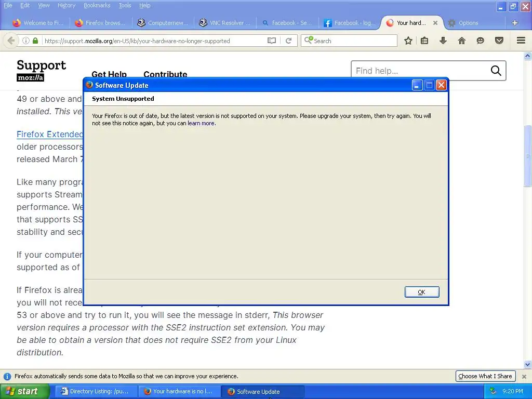Open the 'Firefox Extended' link on page

click(x=49, y=135)
